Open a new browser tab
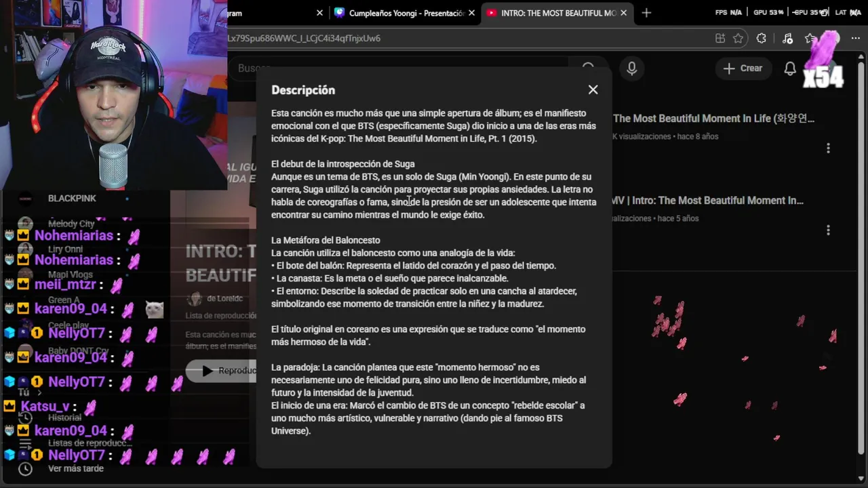Viewport: 868px width, 488px height. click(646, 13)
